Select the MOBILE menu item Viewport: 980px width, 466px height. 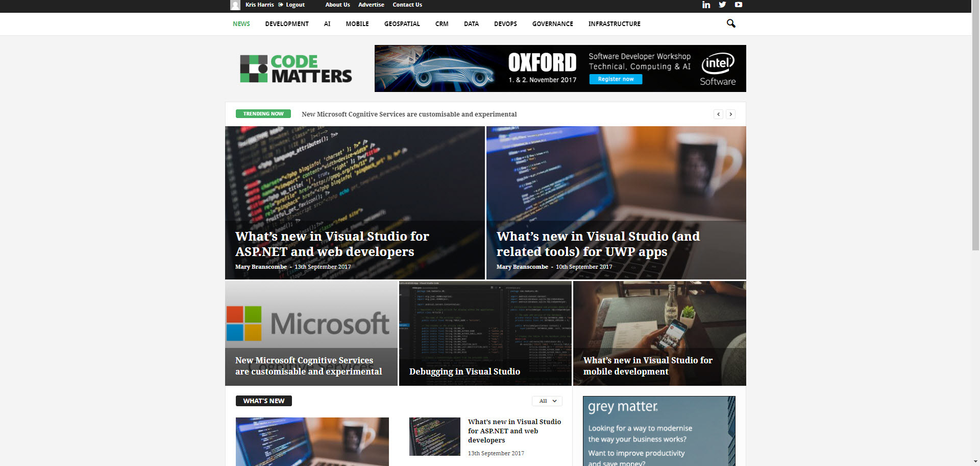[357, 24]
